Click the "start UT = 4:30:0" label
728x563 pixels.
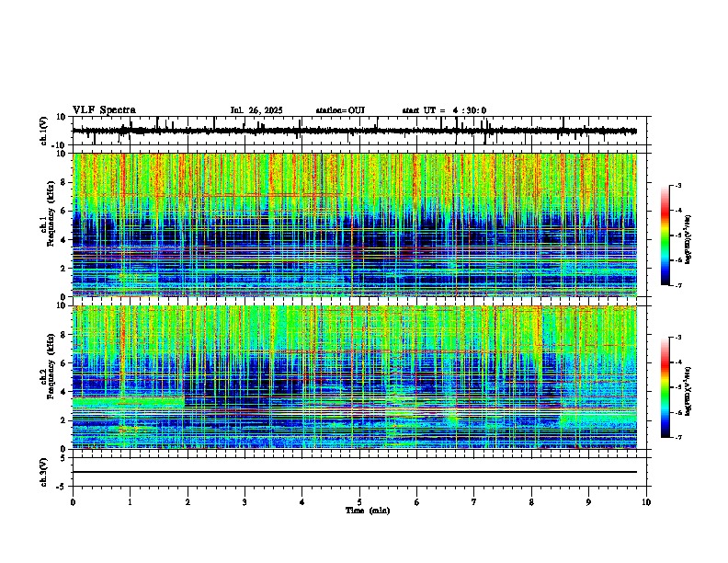444,110
